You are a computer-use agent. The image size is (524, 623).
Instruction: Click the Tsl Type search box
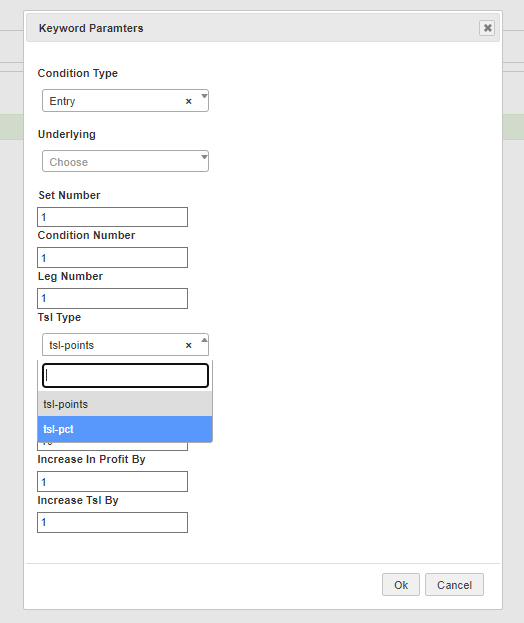click(x=125, y=375)
